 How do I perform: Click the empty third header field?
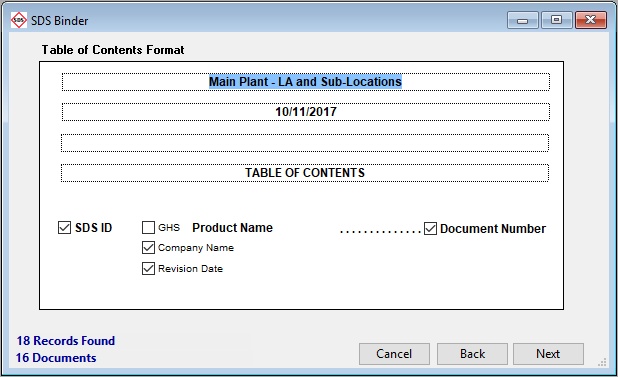tap(305, 143)
